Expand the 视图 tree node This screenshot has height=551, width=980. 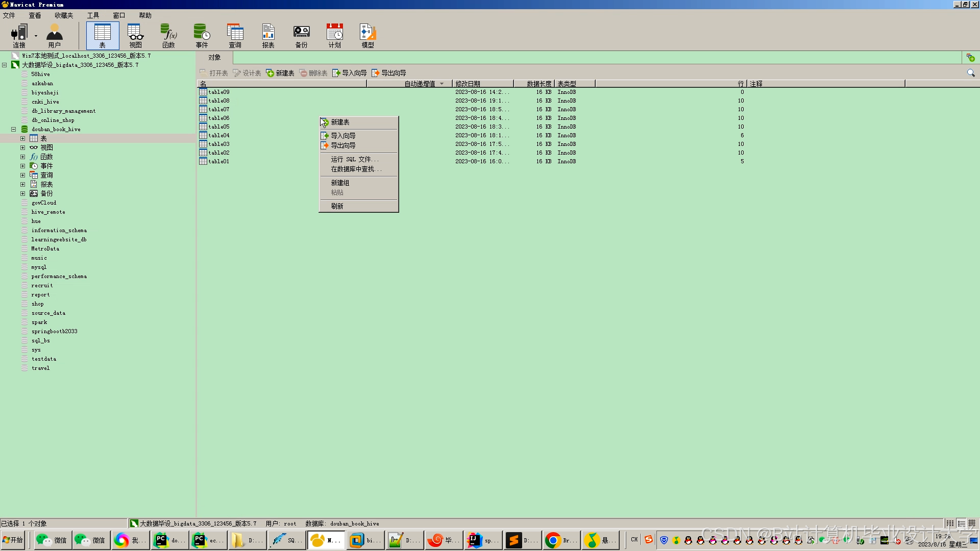(22, 148)
